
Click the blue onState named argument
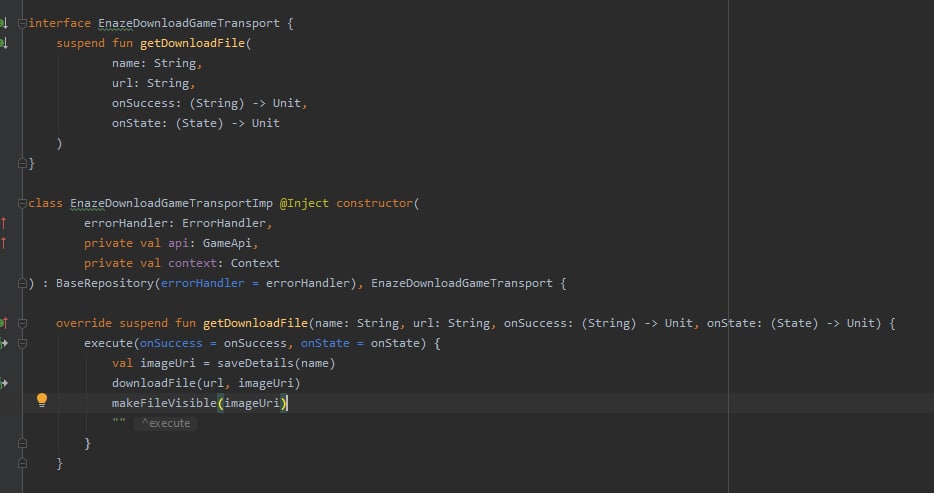[x=325, y=344]
